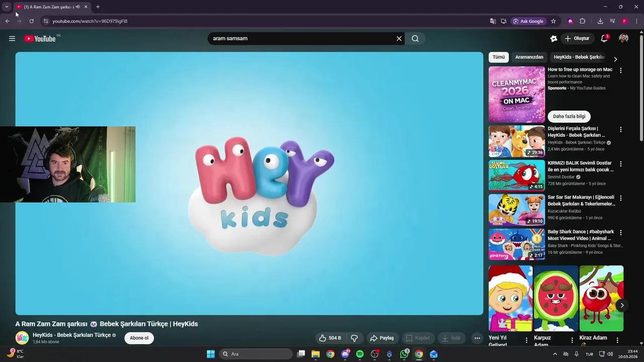Show more filter chips with right arrow
Image resolution: width=644 pixels, height=362 pixels.
coord(615,59)
